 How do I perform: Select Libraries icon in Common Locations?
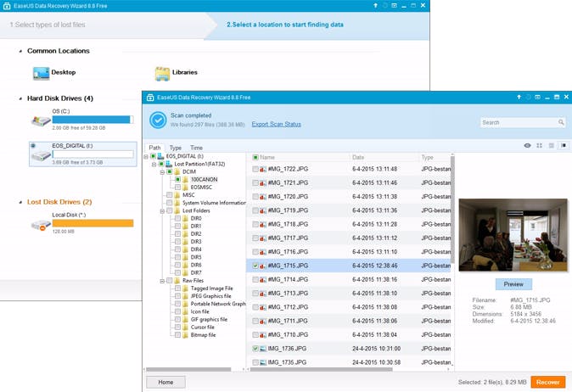tap(162, 73)
